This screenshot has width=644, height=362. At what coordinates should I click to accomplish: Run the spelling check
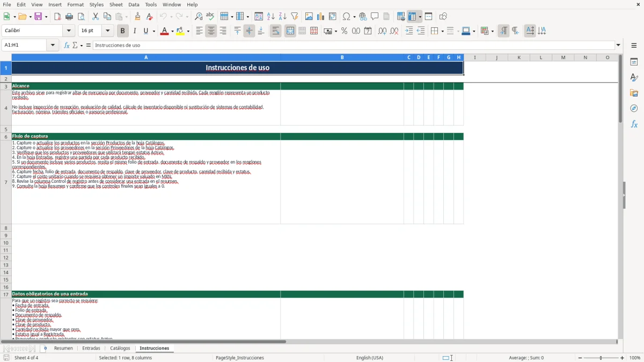pos(210,17)
